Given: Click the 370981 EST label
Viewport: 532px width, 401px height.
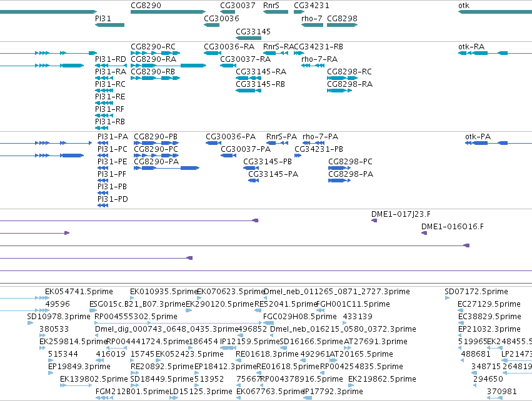Looking at the screenshot, I should [501, 392].
